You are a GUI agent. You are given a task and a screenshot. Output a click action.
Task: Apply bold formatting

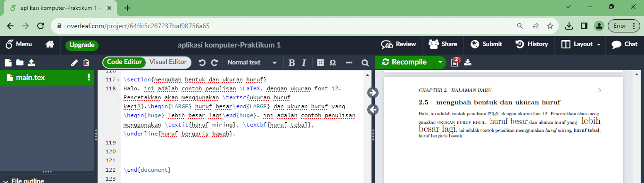(291, 63)
